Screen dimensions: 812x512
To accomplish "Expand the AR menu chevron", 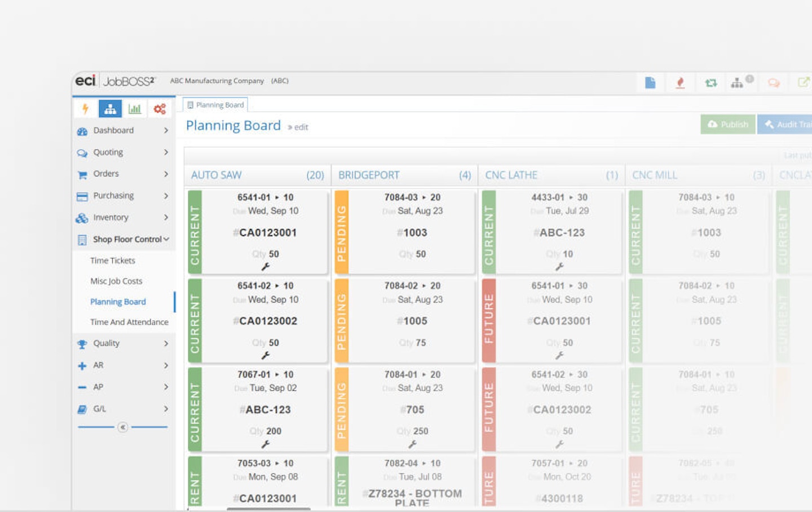I will pos(166,365).
